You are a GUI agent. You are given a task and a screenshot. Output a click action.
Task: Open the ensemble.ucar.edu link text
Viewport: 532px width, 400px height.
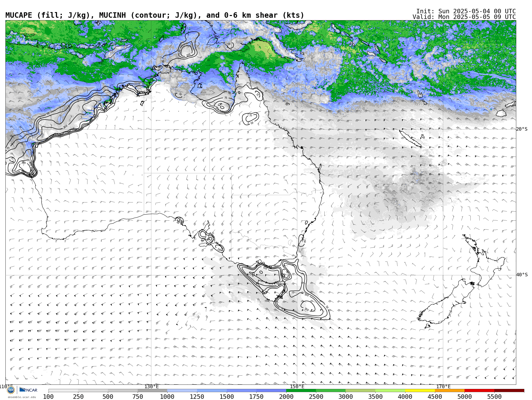[22, 397]
